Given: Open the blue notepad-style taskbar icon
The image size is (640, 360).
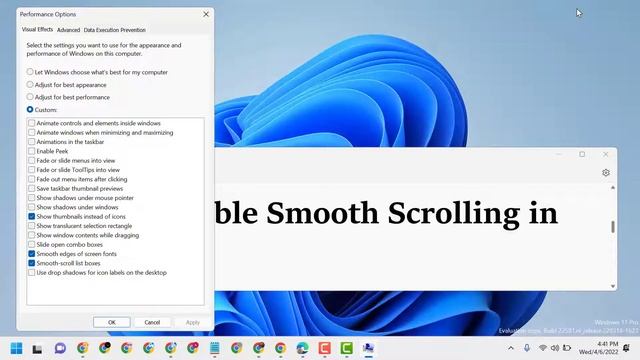Looking at the screenshot, I should pyautogui.click(x=214, y=348).
